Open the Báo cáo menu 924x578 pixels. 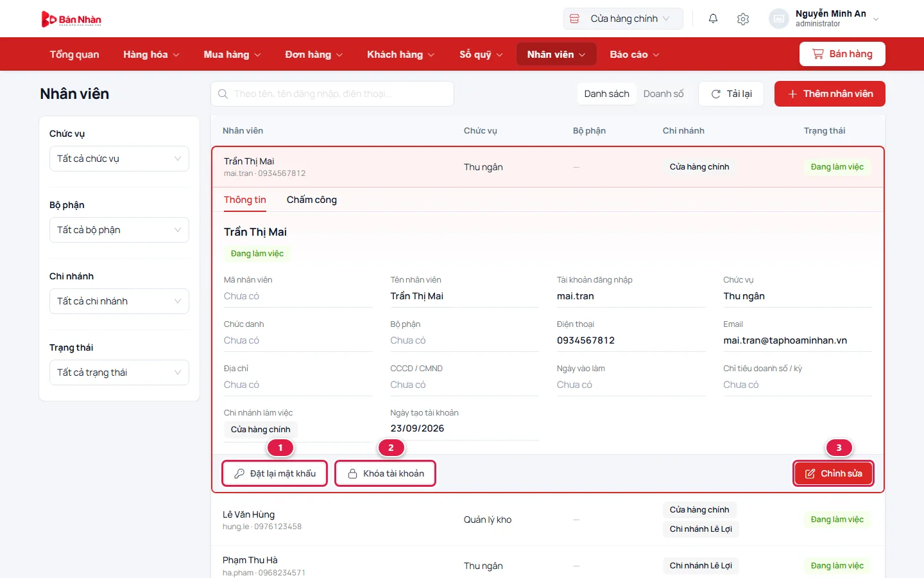pos(635,54)
